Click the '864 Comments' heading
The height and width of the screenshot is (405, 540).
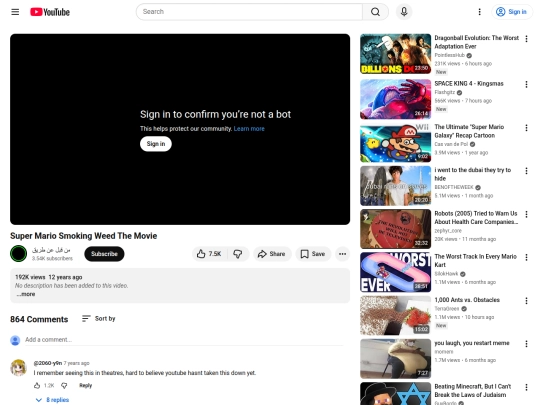39,319
